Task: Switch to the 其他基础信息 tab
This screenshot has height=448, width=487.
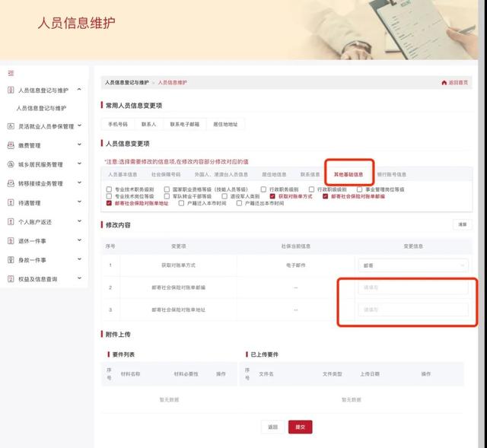Action: pyautogui.click(x=349, y=174)
